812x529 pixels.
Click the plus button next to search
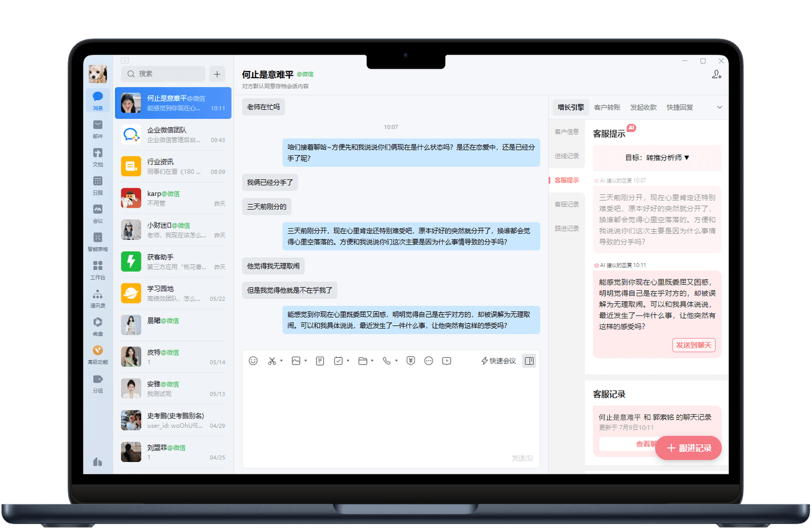coord(217,74)
